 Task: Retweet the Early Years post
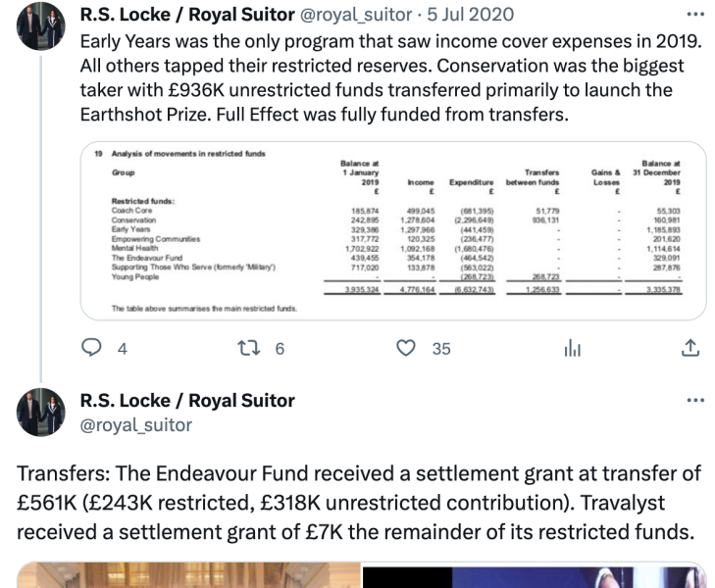[x=249, y=349]
